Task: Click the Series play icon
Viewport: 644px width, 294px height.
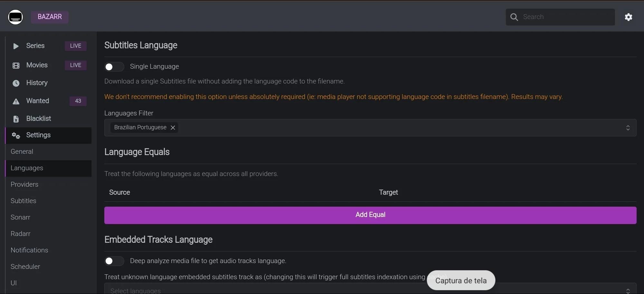Action: coord(16,46)
